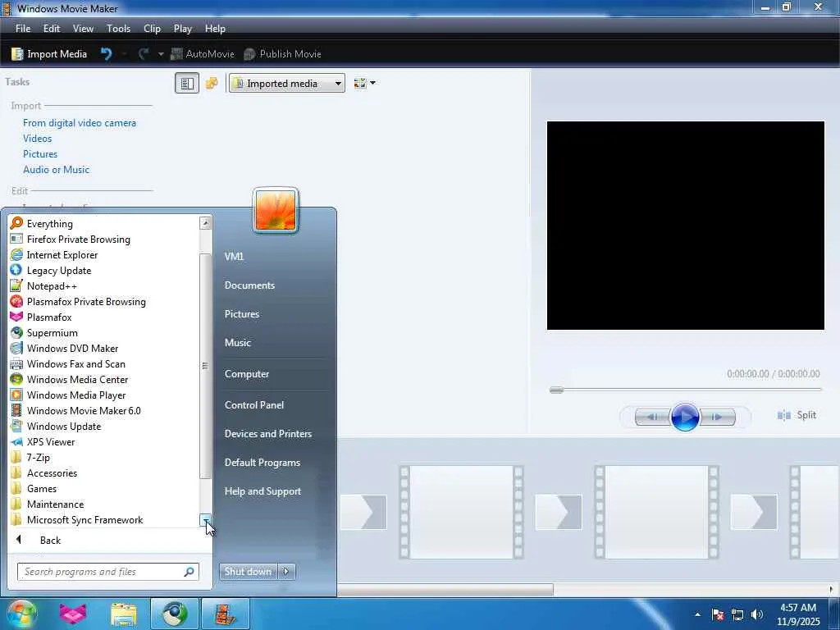Image resolution: width=840 pixels, height=630 pixels.
Task: Launch Internet Explorer
Action: (104, 254)
